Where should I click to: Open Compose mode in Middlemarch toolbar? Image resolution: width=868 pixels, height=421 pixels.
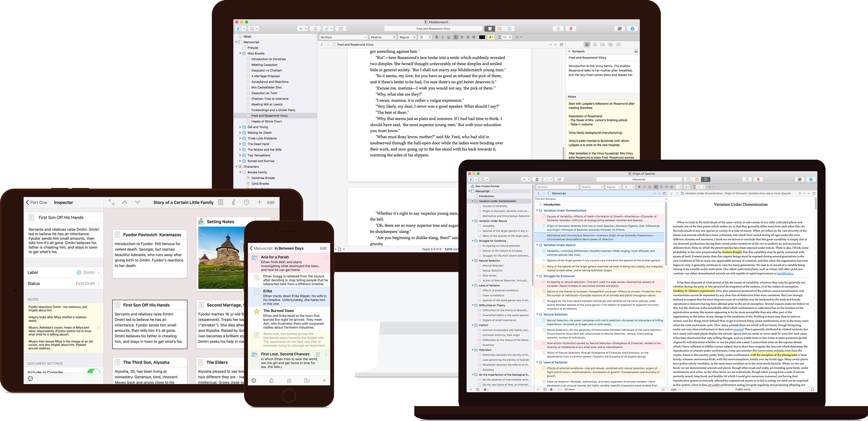[x=619, y=29]
